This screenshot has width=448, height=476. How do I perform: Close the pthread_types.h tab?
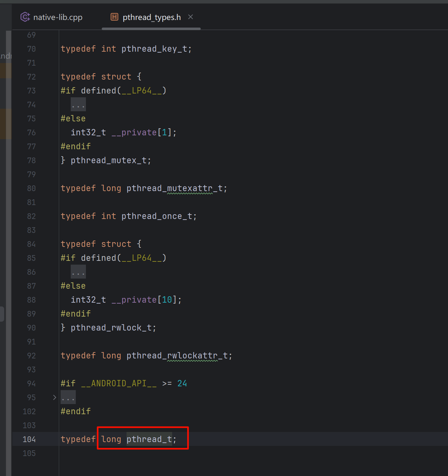[191, 17]
